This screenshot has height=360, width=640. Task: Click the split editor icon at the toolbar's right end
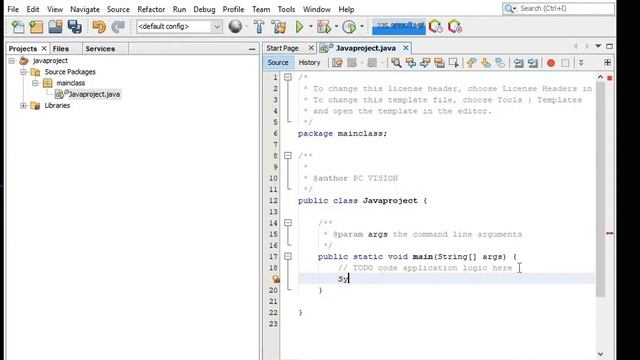(607, 62)
